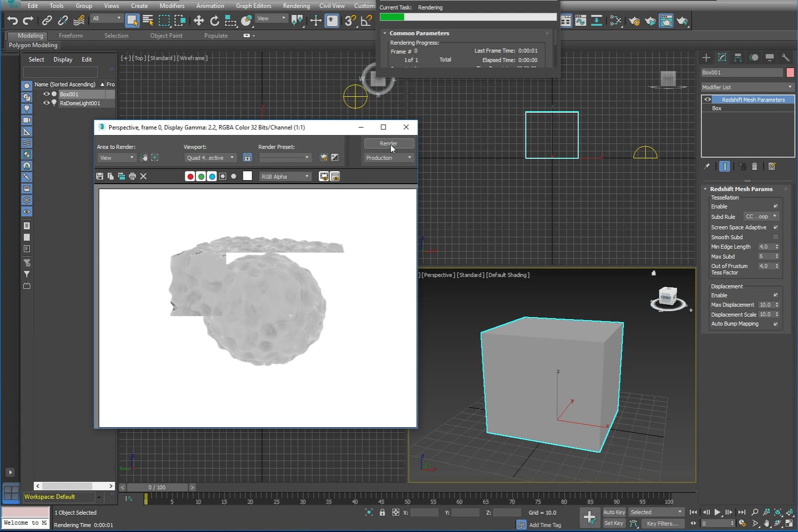Select the Rotate tool in the main toolbar
798x532 pixels.
click(x=214, y=21)
